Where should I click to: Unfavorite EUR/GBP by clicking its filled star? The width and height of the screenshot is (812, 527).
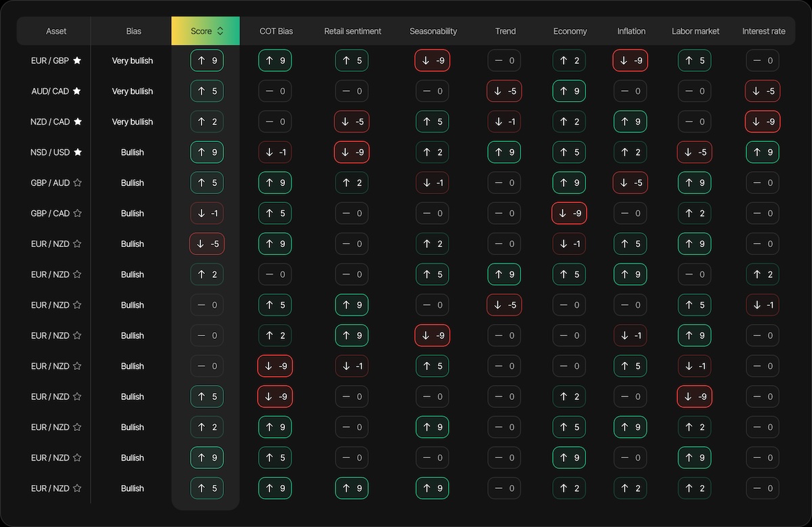pyautogui.click(x=76, y=60)
